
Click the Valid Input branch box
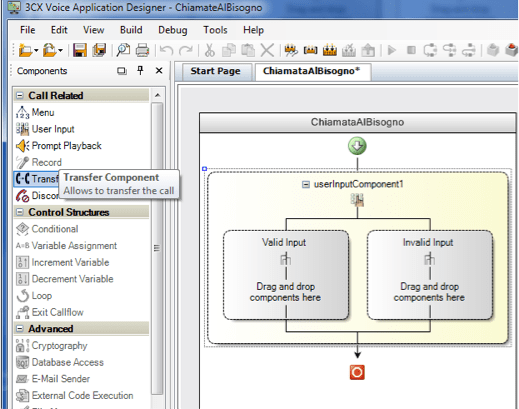click(286, 275)
